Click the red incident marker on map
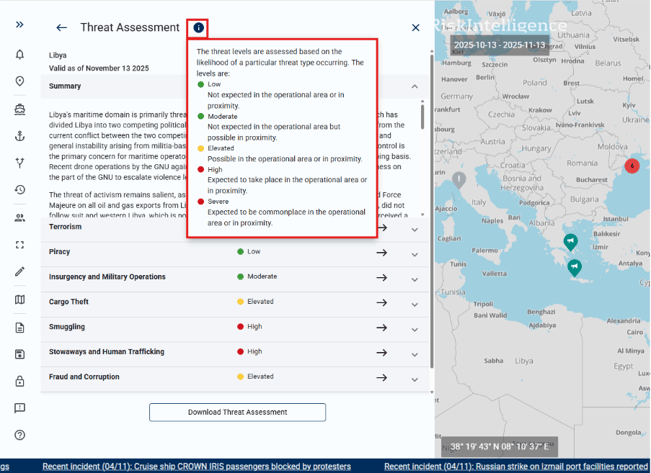 point(631,165)
